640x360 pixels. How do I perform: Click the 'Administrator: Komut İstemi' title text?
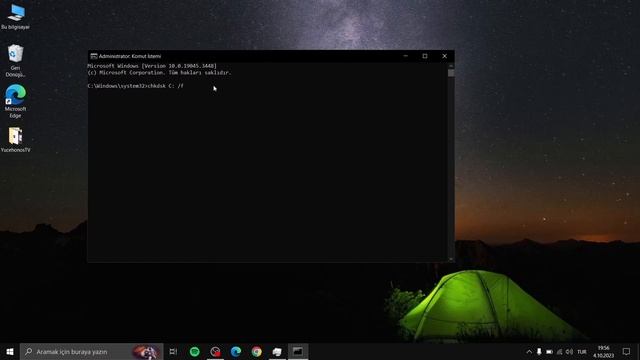click(x=130, y=56)
